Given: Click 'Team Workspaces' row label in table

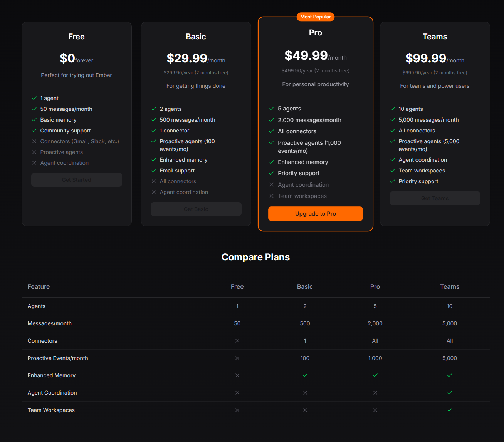Looking at the screenshot, I should [51, 410].
